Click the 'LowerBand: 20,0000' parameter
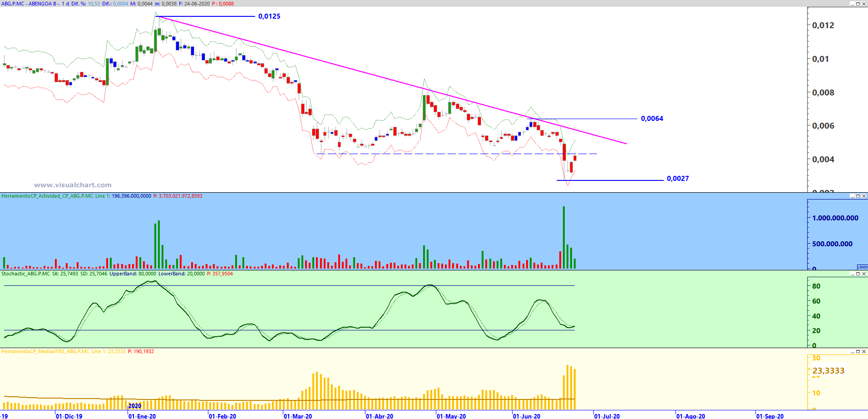The image size is (868, 419). [182, 274]
